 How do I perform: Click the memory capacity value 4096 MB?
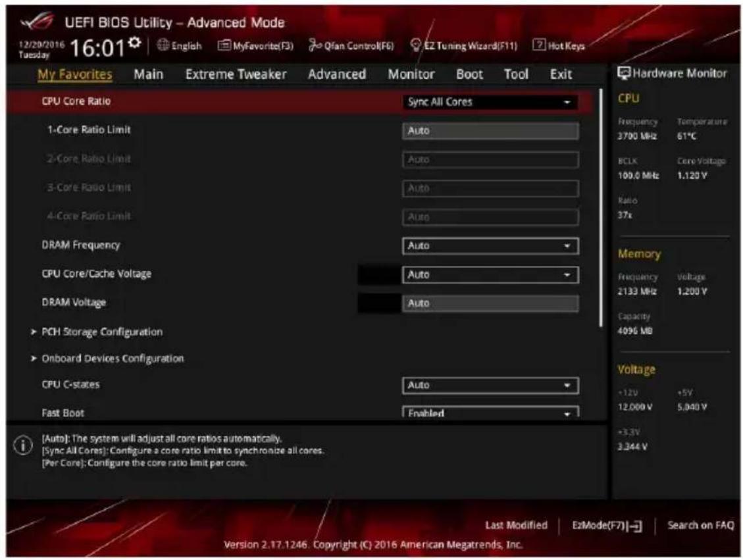(635, 331)
